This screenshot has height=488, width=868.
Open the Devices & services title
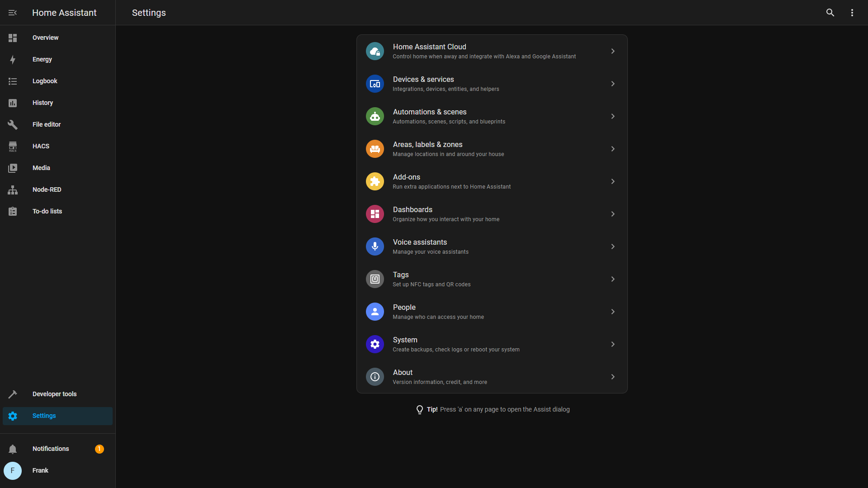click(423, 79)
